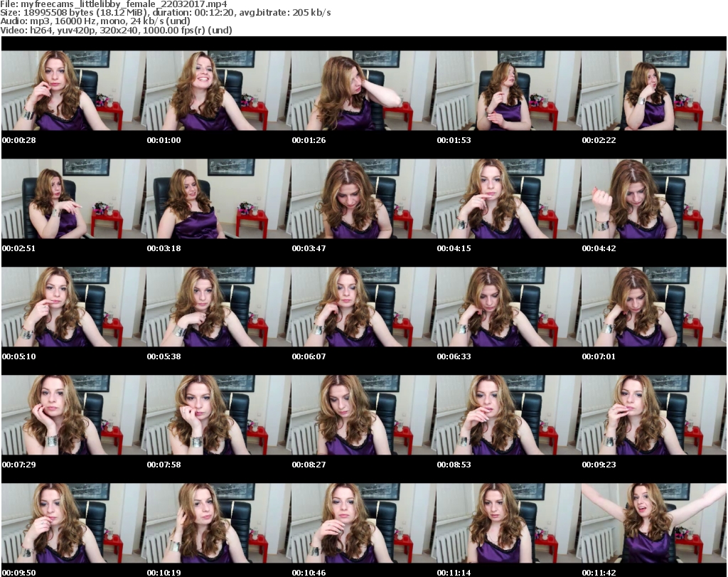Click the 00:10:46 timestamp label
This screenshot has height=577, width=728.
pyautogui.click(x=309, y=573)
